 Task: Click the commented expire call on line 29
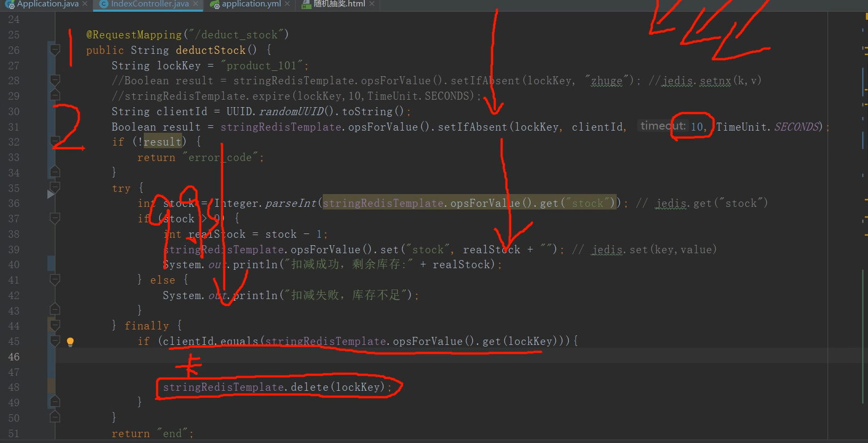tap(297, 96)
